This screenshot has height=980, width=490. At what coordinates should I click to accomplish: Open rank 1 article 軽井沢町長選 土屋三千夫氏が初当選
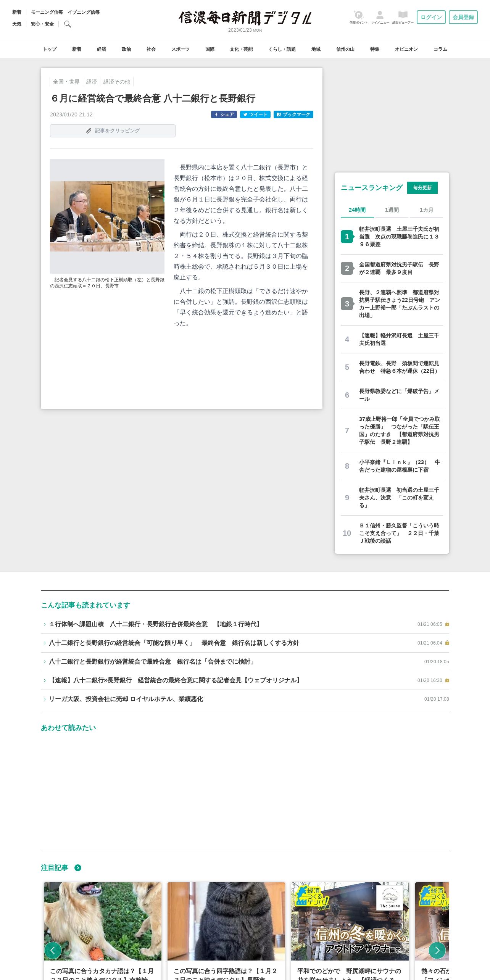392,237
